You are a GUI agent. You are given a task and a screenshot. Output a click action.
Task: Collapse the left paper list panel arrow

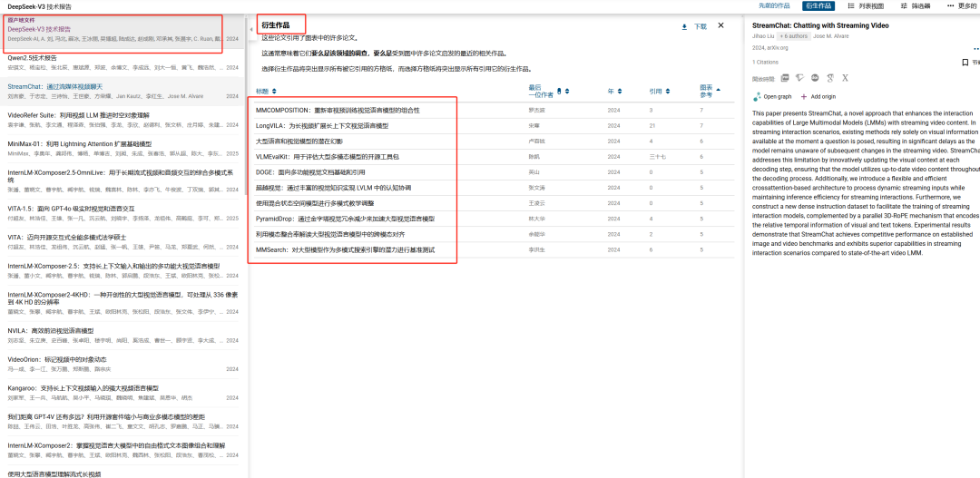coord(250,29)
